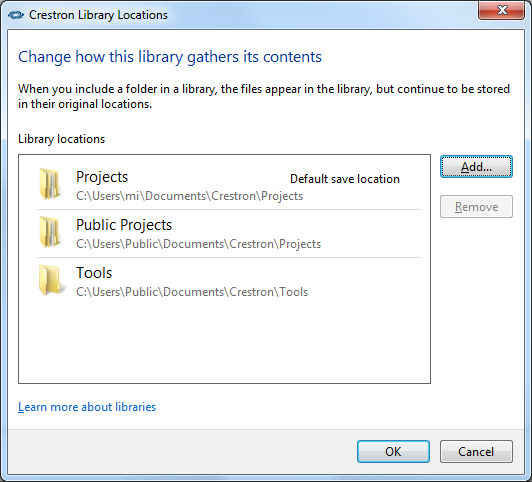Click the C:\Users\Public\Documents\Crestron\Projects path
The height and width of the screenshot is (482, 532).
pos(198,244)
